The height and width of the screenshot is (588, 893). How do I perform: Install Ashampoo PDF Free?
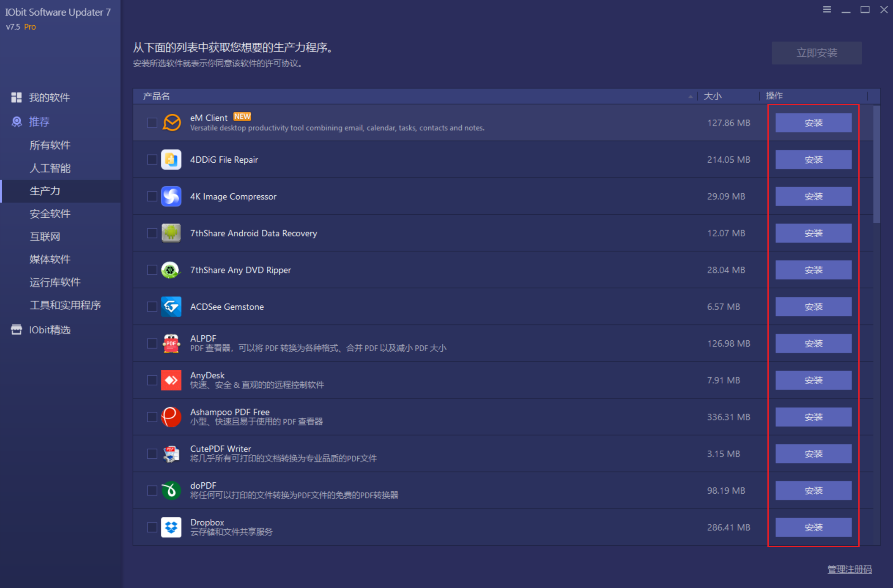point(813,417)
